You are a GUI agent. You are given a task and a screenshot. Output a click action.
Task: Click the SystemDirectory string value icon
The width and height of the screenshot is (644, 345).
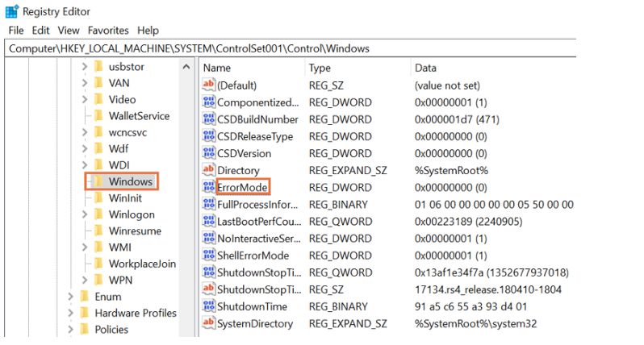point(209,323)
